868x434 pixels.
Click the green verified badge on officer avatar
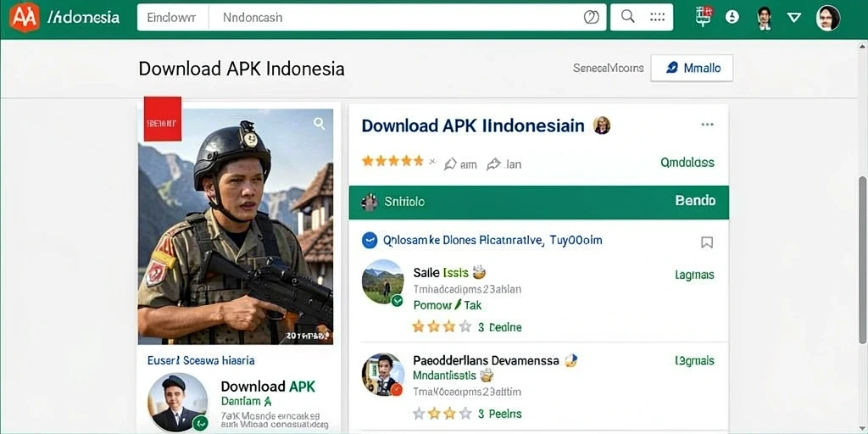[x=200, y=424]
